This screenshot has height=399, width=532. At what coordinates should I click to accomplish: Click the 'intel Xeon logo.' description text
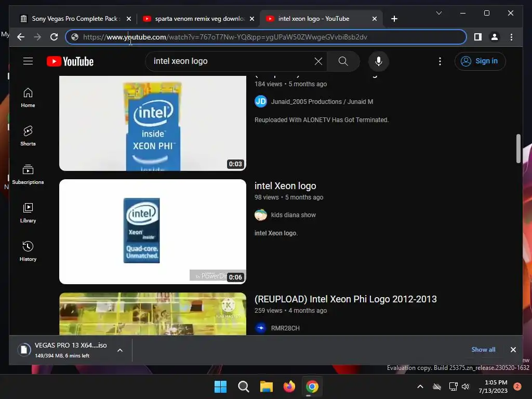(276, 233)
